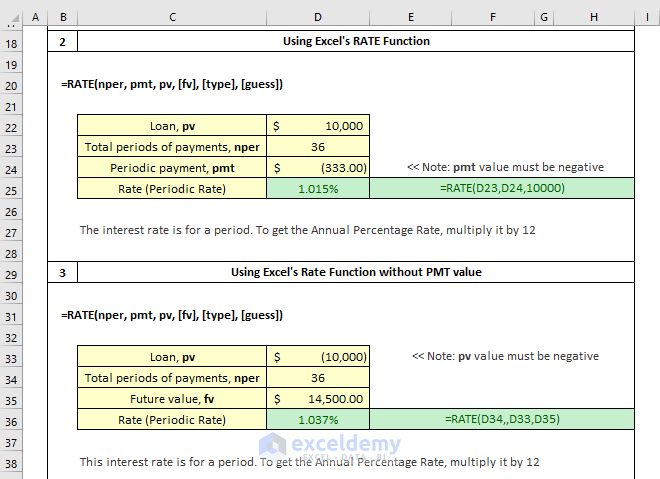Select column I header

[x=647, y=17]
